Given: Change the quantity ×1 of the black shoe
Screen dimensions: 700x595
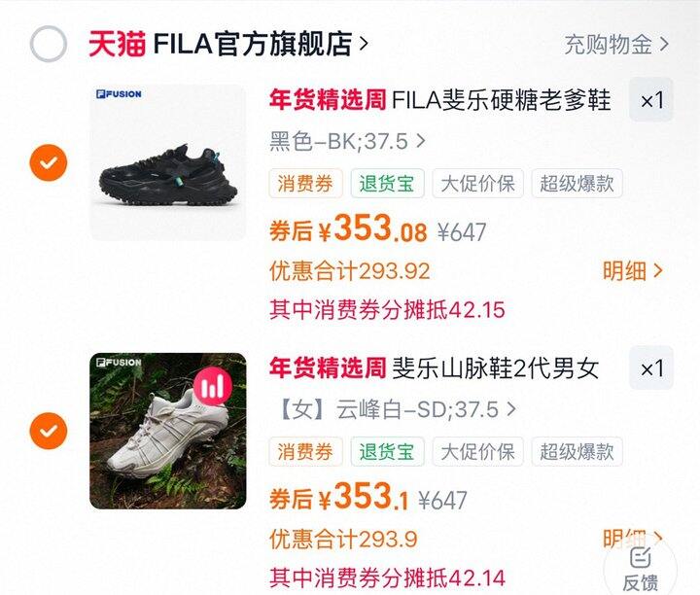Looking at the screenshot, I should [651, 100].
